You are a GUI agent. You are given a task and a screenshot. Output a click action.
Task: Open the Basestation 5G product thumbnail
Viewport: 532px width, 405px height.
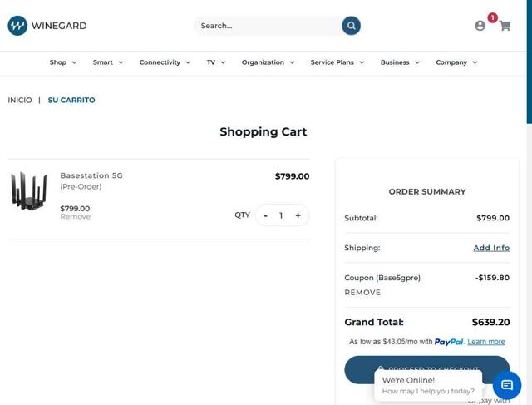28,190
